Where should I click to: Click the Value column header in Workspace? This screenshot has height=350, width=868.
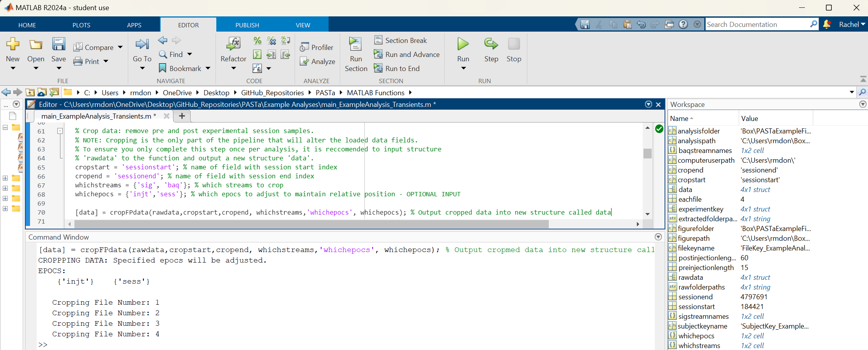pyautogui.click(x=776, y=118)
